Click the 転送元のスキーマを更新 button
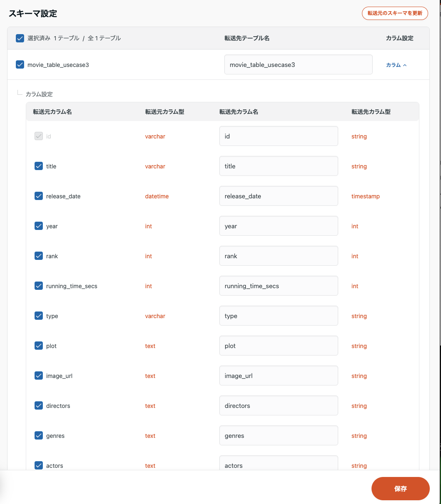The width and height of the screenshot is (441, 504). [x=395, y=13]
